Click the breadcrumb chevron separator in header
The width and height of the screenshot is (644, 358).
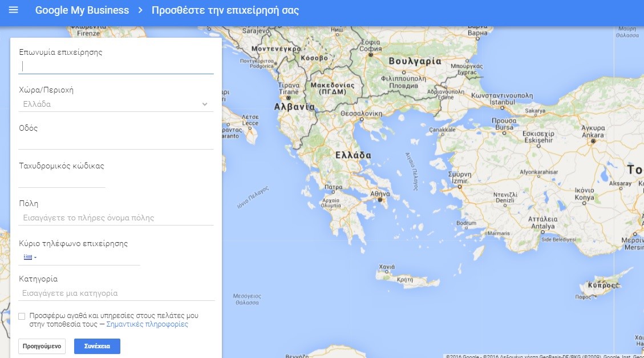[140, 10]
